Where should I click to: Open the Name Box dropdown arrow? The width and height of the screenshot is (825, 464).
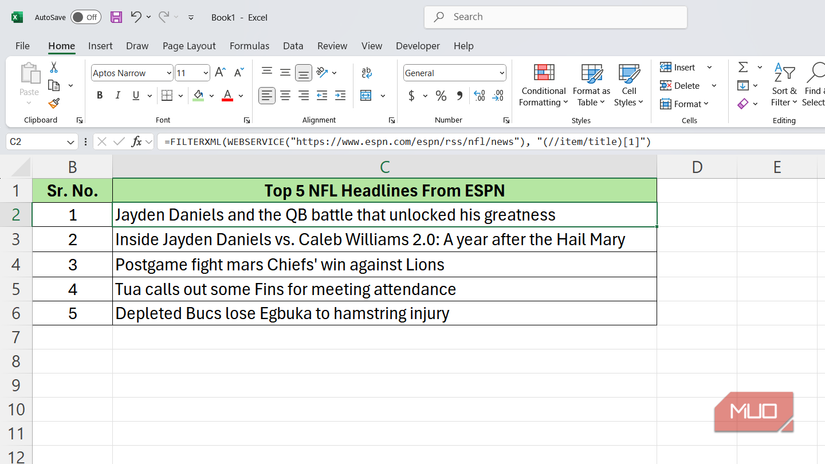71,142
